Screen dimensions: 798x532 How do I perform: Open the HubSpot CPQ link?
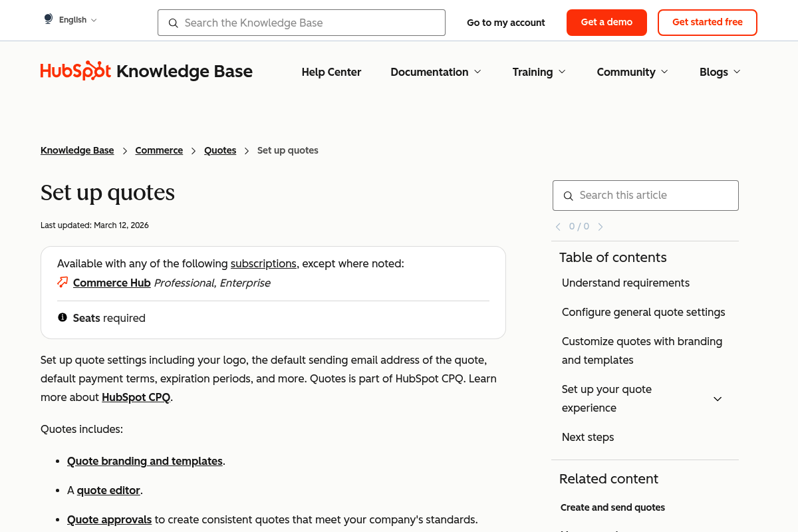136,397
